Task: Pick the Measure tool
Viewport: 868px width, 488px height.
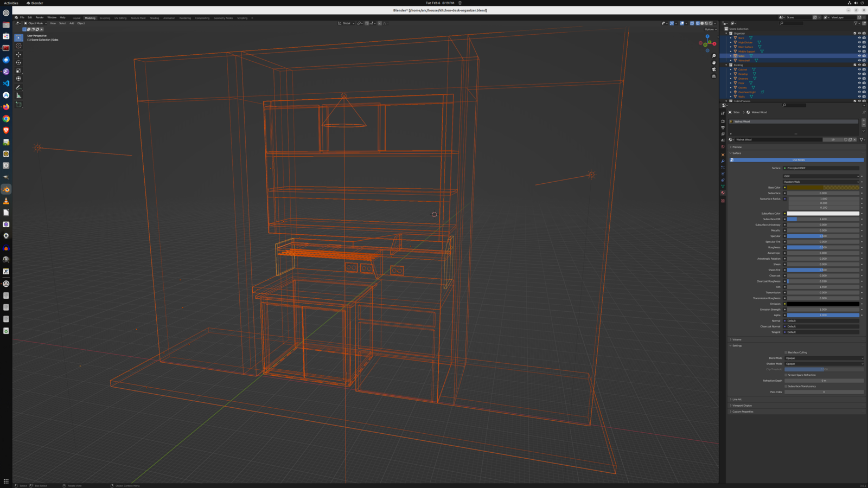Action: pos(18,95)
